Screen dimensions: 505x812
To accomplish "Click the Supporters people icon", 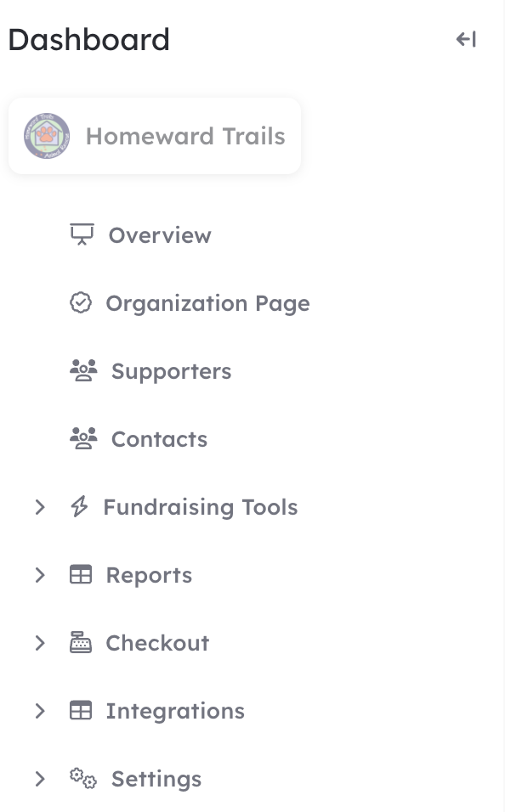I will pyautogui.click(x=83, y=370).
